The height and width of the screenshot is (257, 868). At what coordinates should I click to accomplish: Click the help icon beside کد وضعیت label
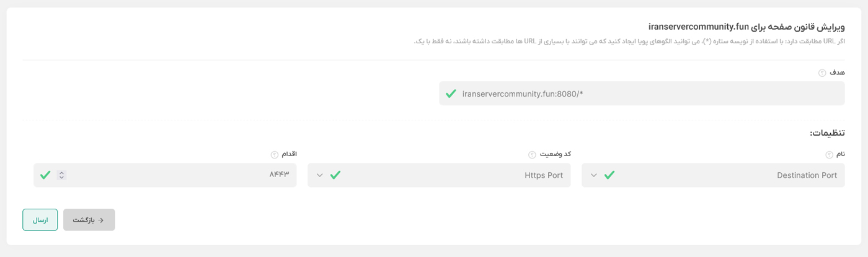tap(531, 155)
